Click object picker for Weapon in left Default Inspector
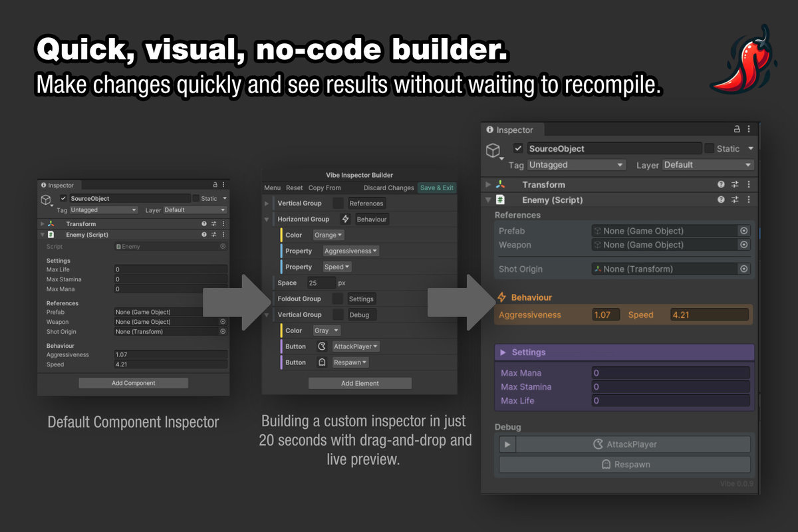 pos(223,322)
